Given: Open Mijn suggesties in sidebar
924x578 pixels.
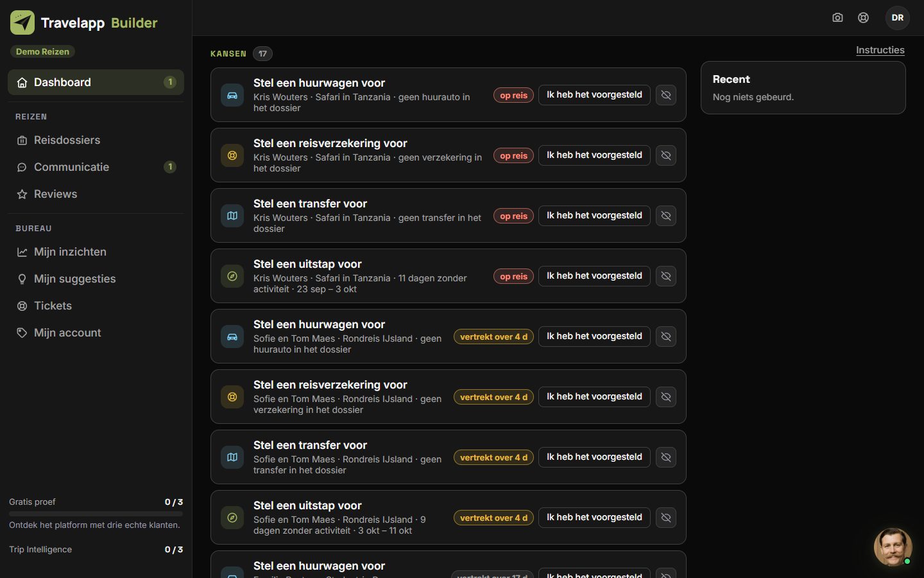Looking at the screenshot, I should tap(96, 279).
